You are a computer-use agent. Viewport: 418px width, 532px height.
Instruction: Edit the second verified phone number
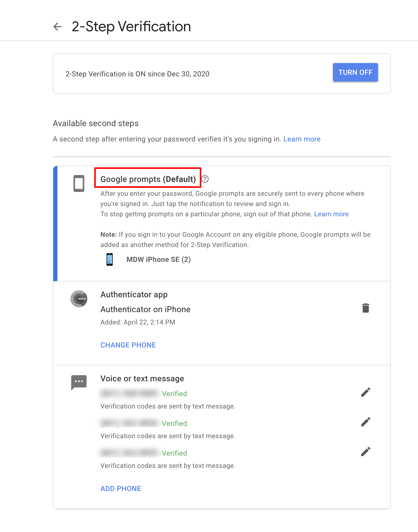(366, 421)
